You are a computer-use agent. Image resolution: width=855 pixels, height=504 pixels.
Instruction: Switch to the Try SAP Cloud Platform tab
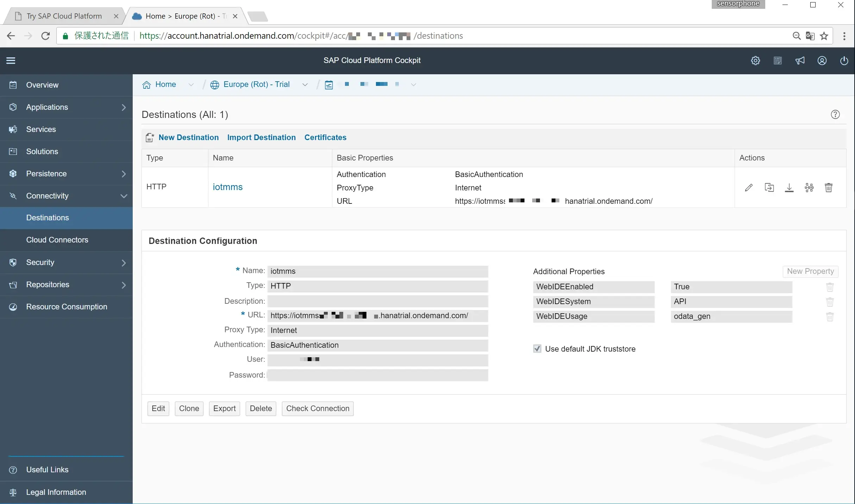pos(64,16)
